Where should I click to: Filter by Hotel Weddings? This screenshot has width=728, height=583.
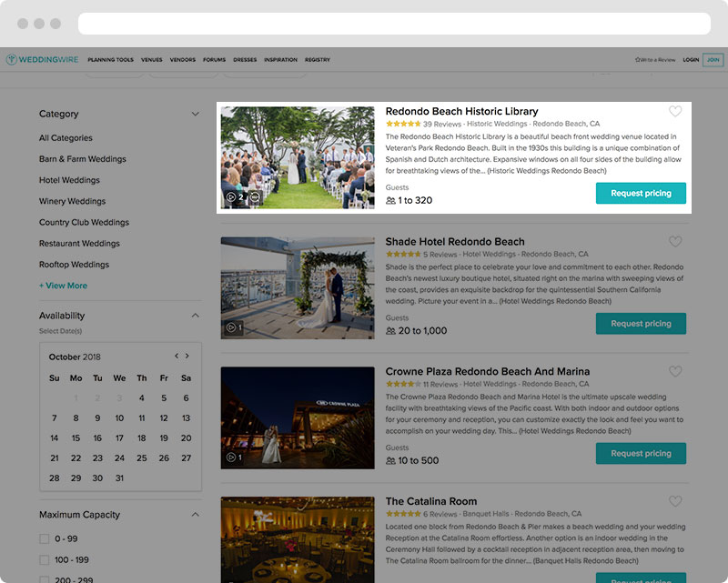coord(69,180)
